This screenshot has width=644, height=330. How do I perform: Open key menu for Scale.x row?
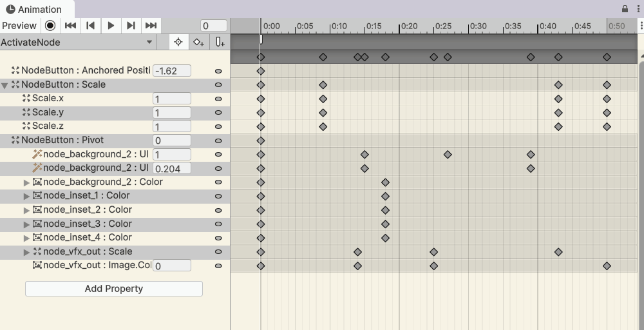coord(218,99)
